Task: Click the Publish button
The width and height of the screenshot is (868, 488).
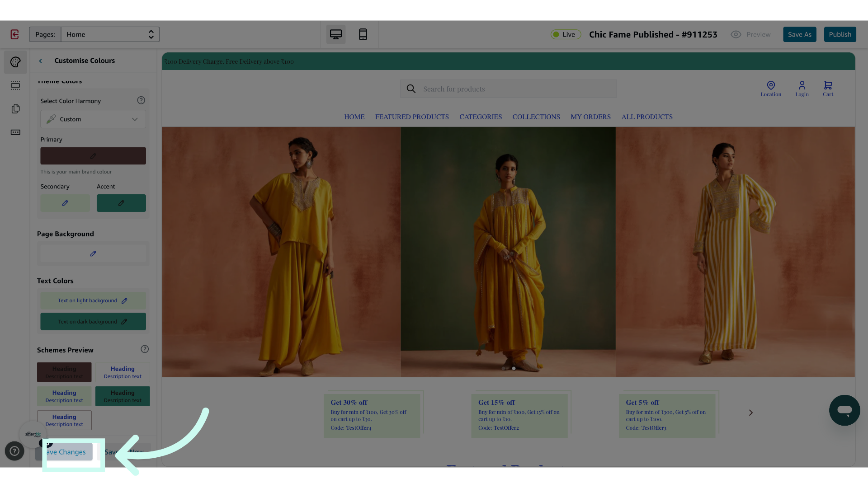Action: (x=840, y=34)
